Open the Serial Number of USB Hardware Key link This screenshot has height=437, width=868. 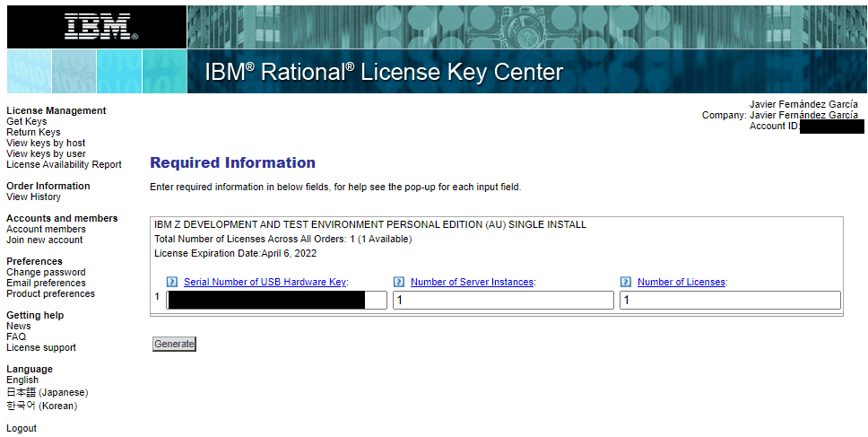pyautogui.click(x=265, y=282)
